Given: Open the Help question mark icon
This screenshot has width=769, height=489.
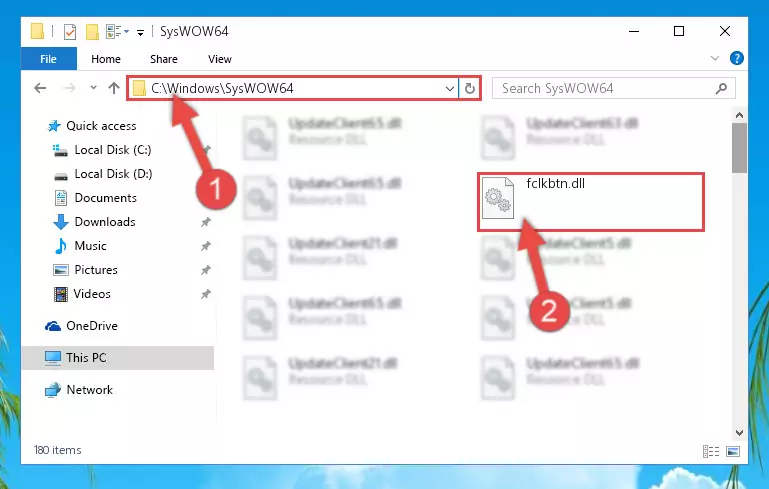Looking at the screenshot, I should pyautogui.click(x=737, y=58).
